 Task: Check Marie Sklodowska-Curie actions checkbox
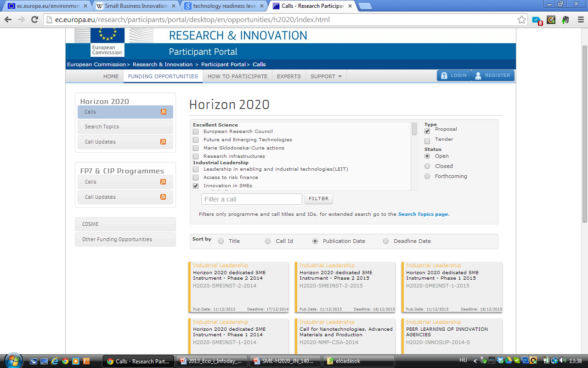coord(196,148)
